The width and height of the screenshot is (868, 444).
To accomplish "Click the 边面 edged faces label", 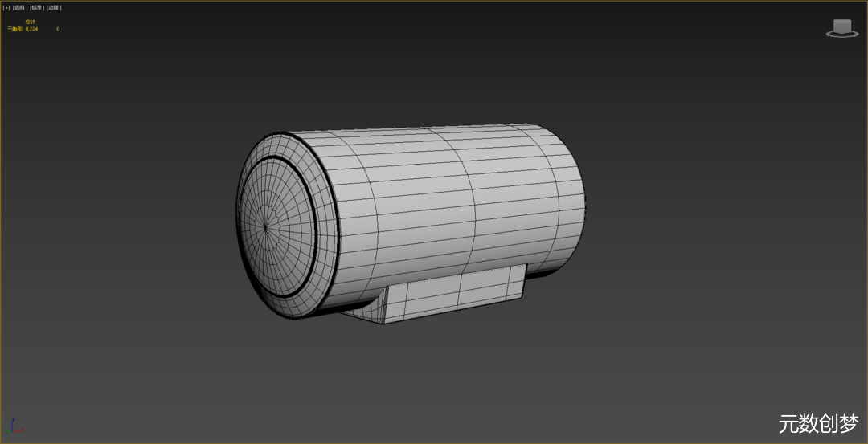I will pyautogui.click(x=53, y=7).
